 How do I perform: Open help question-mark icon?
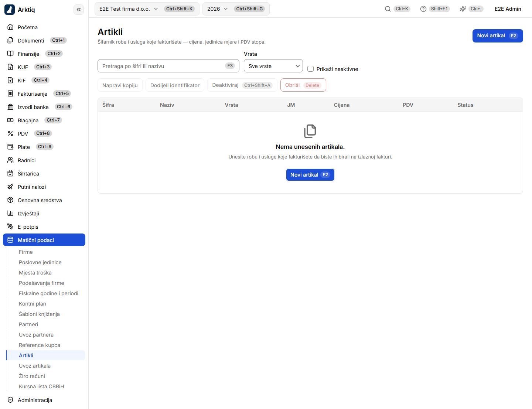[x=423, y=9]
